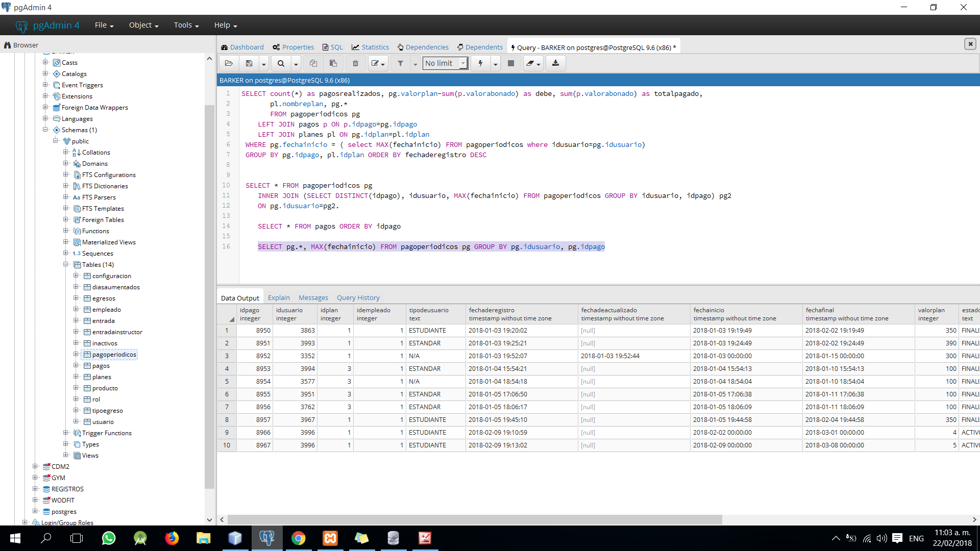Select the row 3 header in results grid
The height and width of the screenshot is (551, 980).
pos(227,356)
